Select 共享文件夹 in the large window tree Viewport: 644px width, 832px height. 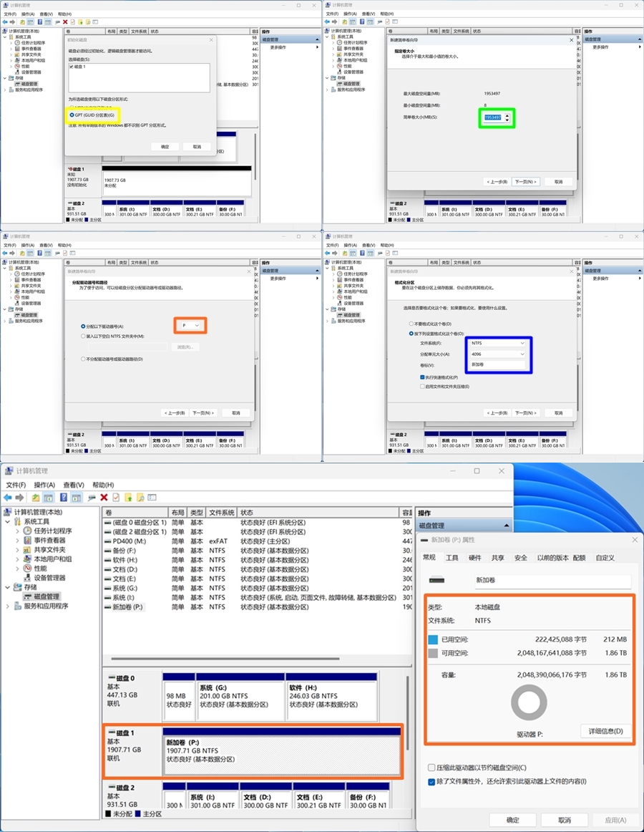coord(49,550)
